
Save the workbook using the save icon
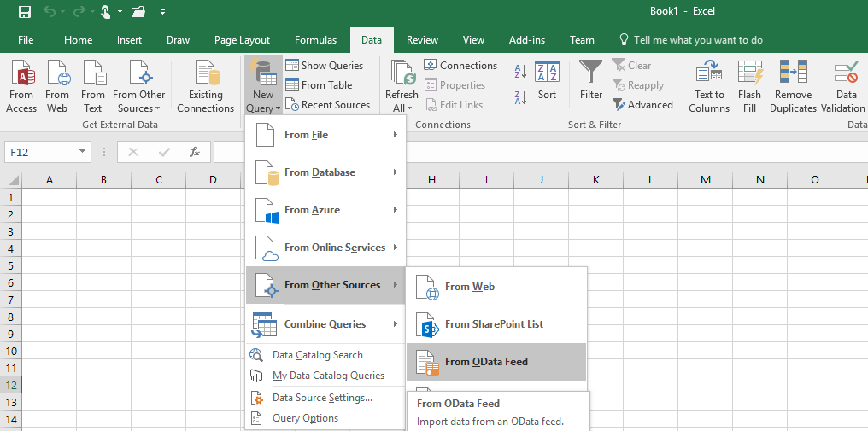[25, 12]
